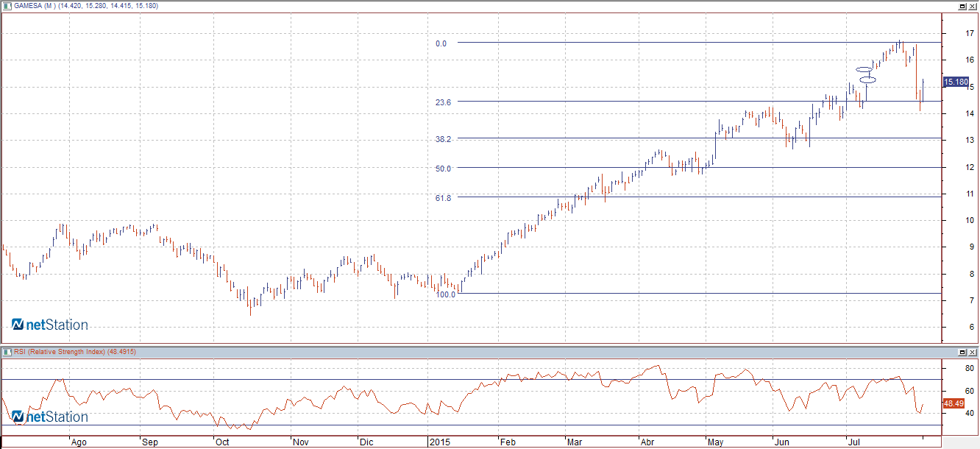Select the 23.6 Fibonacci retracement line label
The width and height of the screenshot is (980, 449).
[x=443, y=102]
